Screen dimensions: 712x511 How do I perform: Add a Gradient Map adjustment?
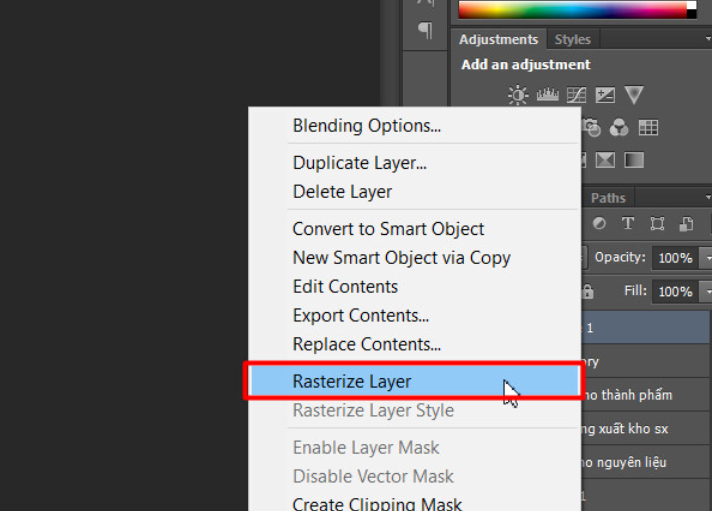[x=634, y=160]
